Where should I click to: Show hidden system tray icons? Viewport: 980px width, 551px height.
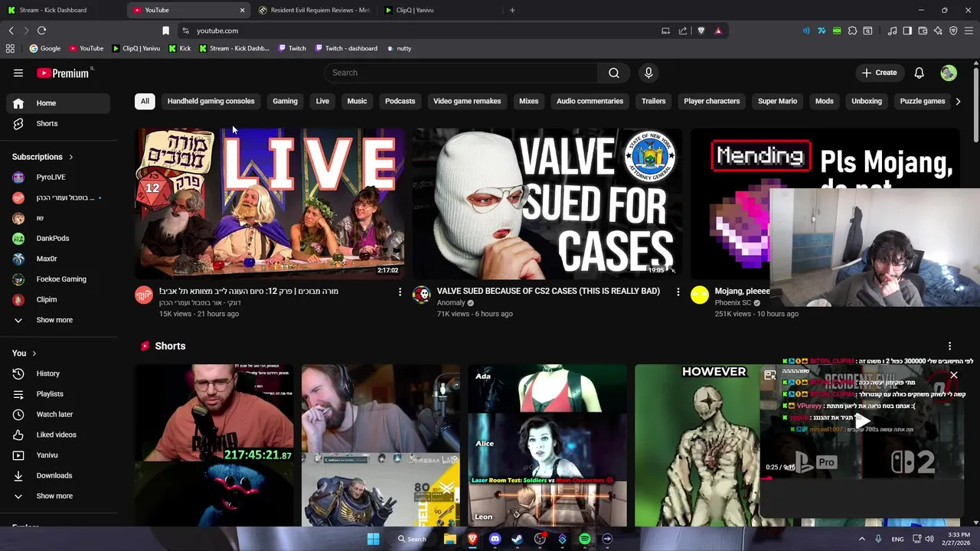tap(861, 539)
